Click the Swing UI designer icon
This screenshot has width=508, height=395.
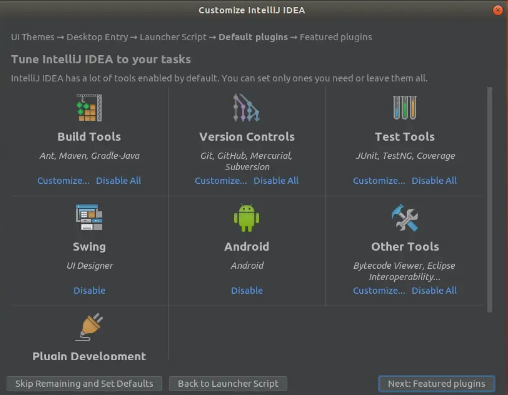coord(89,217)
